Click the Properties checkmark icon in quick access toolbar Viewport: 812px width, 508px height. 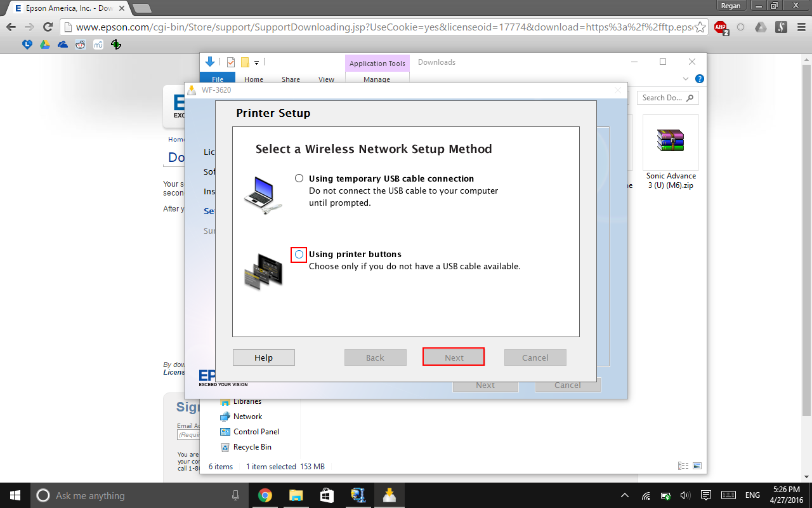(231, 62)
